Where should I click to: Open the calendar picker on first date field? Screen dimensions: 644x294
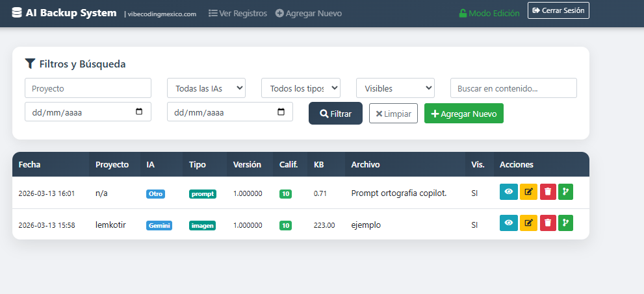(139, 112)
